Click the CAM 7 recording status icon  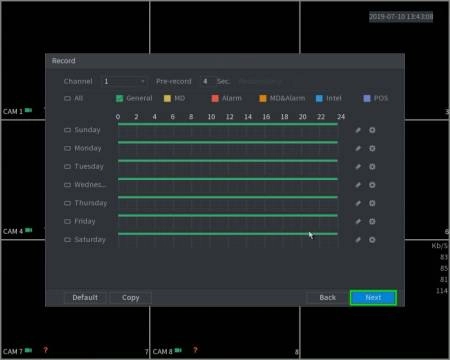coord(29,350)
